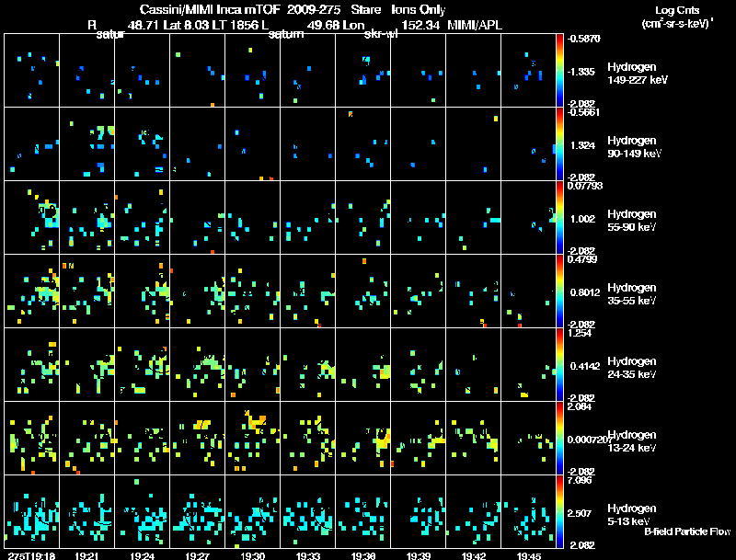Click the 0.07793 color scale value
This screenshot has width=736, height=560.
click(585, 186)
